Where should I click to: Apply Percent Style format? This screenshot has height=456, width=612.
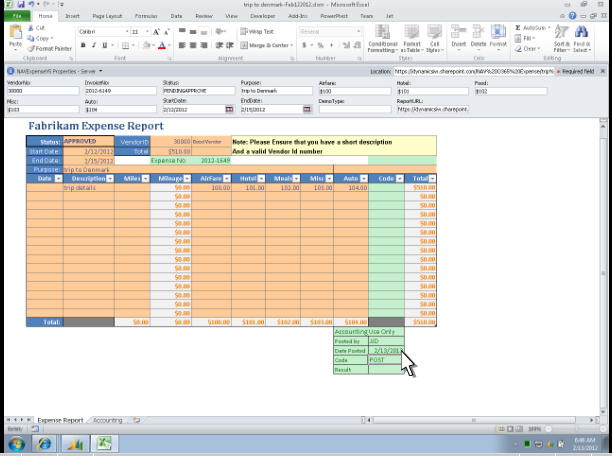(x=320, y=45)
